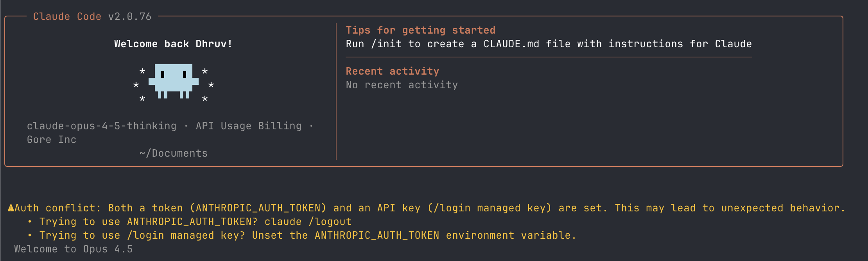
Task: Click the Gore Inc organization name
Action: pos(52,139)
